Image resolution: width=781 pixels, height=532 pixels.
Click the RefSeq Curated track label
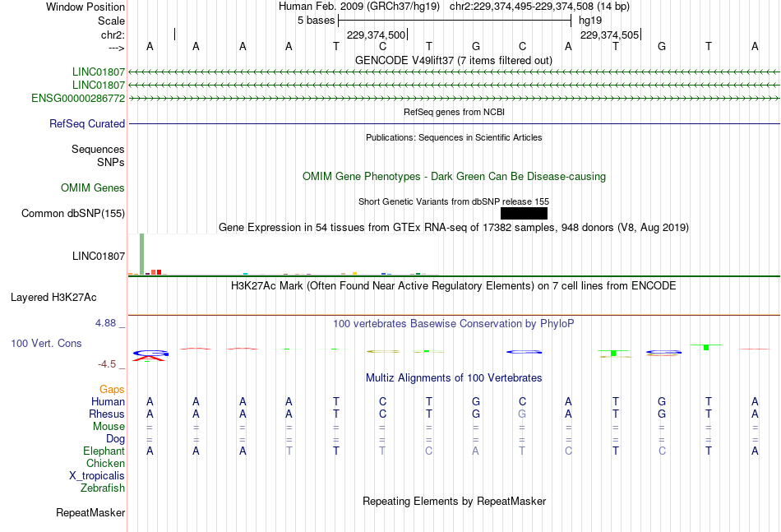click(x=87, y=123)
